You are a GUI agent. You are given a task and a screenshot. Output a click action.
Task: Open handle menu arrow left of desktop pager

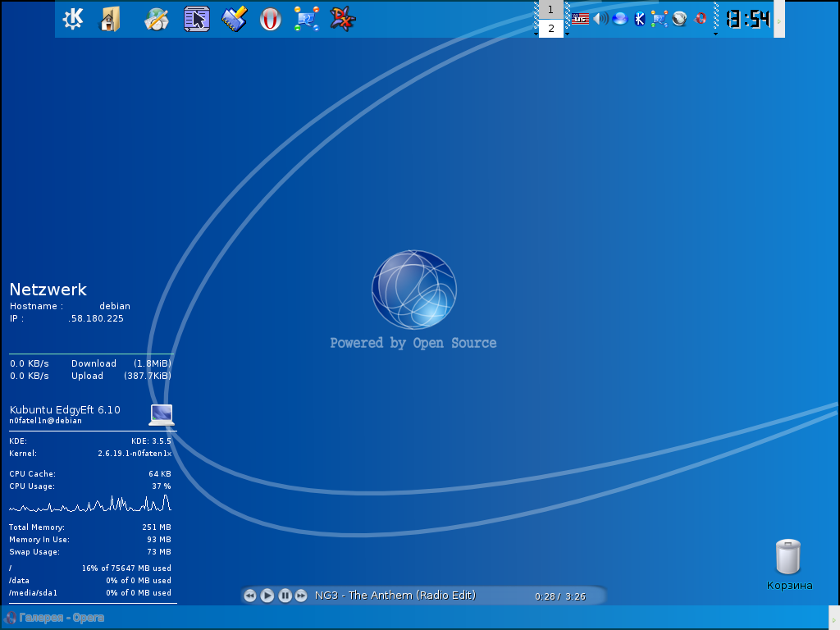click(536, 34)
